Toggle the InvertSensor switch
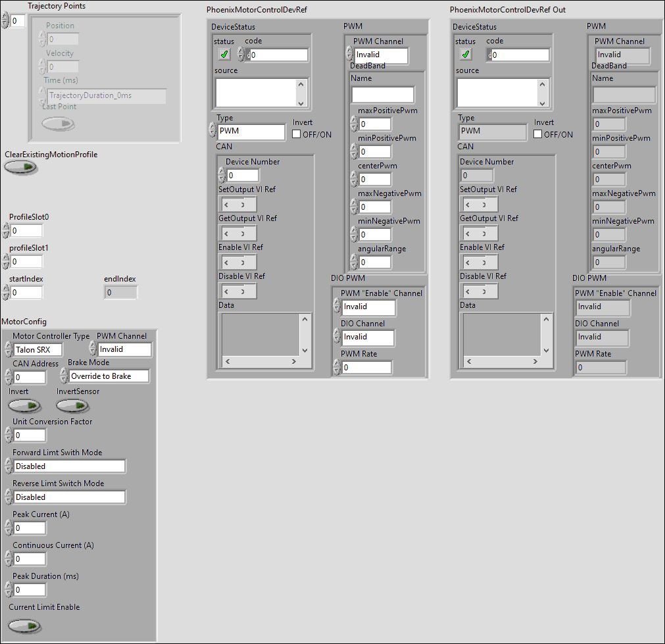Screen dimensions: 665x644 [72, 406]
